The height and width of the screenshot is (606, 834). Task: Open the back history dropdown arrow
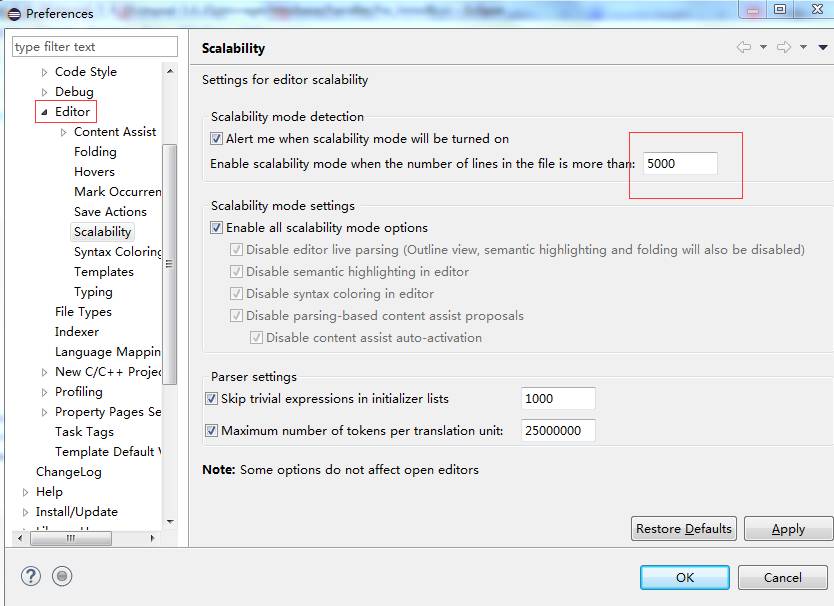click(x=763, y=47)
